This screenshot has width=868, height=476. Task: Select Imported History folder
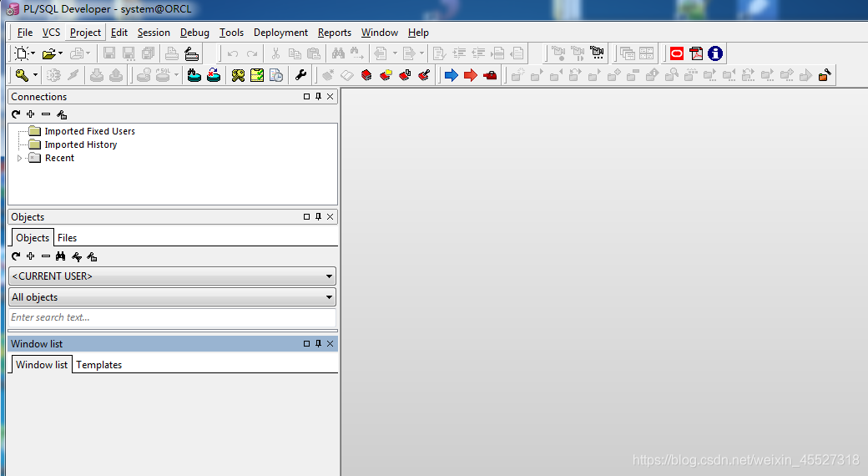click(x=81, y=144)
